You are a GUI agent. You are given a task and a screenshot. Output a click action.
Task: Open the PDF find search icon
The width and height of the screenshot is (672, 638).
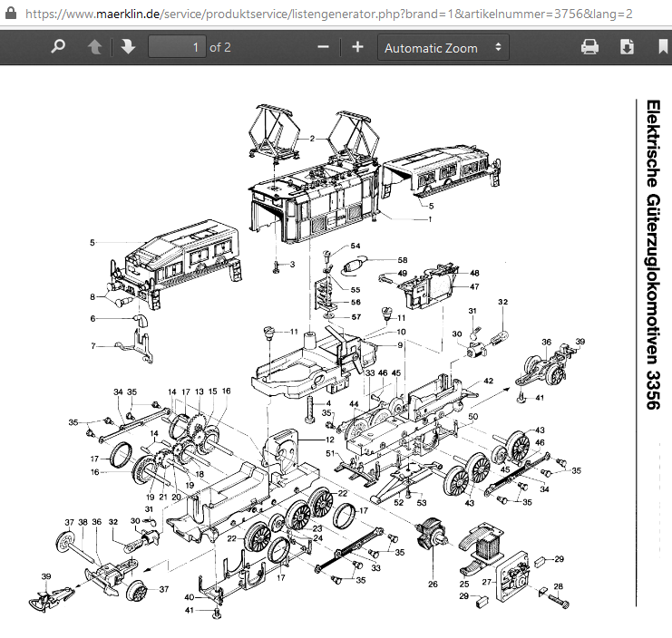(58, 46)
